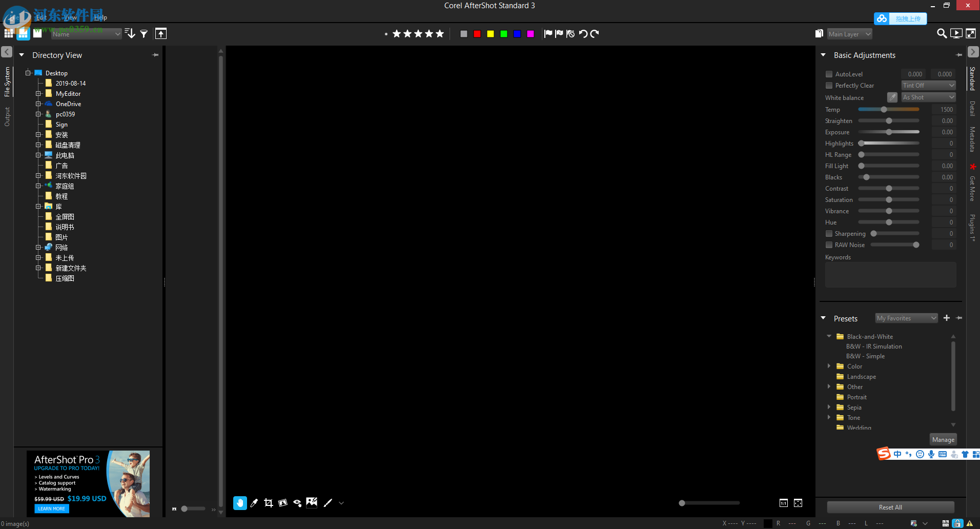Expand the Sepia presets folder
The image size is (980, 529).
coord(829,407)
